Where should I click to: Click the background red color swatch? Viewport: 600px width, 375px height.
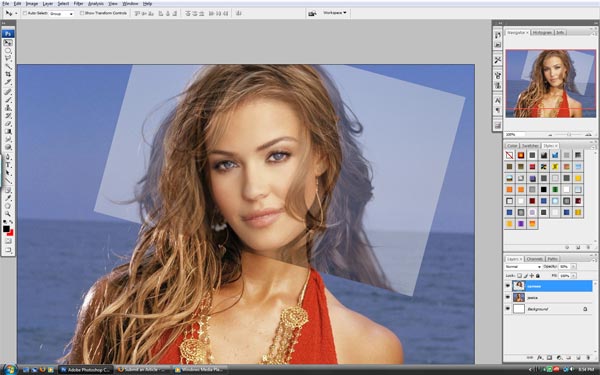11,233
